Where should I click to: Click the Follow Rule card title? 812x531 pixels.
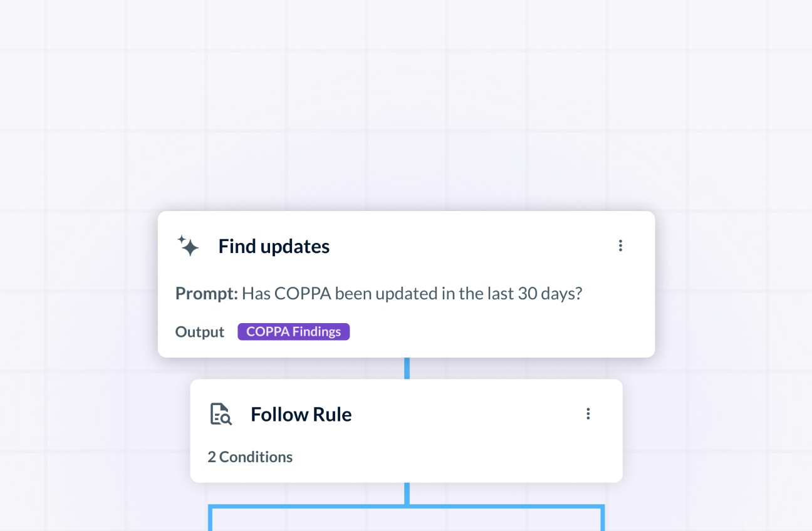(301, 414)
